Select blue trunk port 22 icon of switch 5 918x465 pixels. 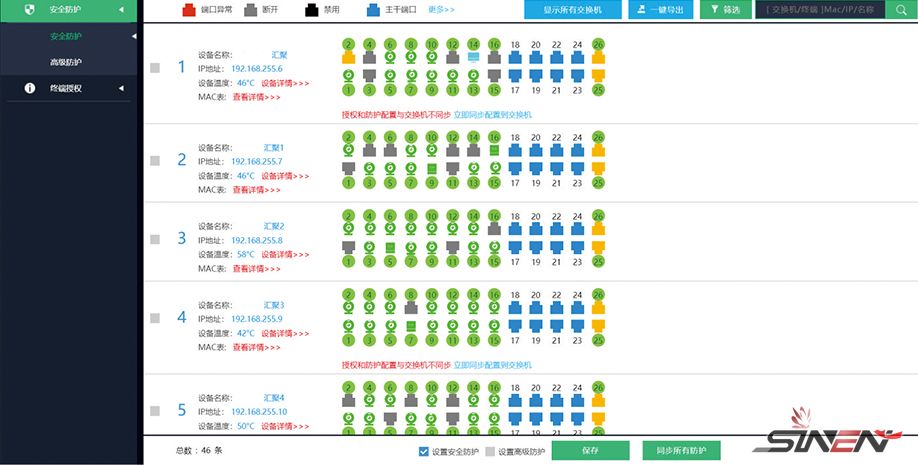pos(557,401)
